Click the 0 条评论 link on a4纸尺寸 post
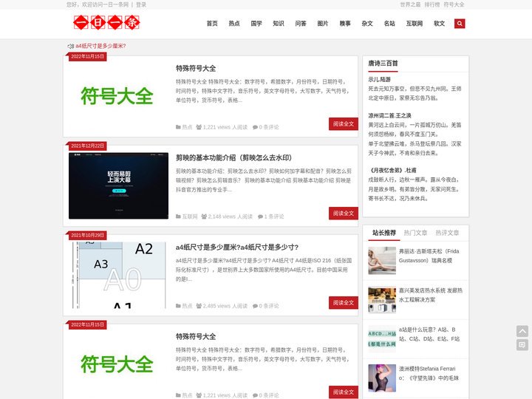This screenshot has width=532, height=399. (x=266, y=306)
